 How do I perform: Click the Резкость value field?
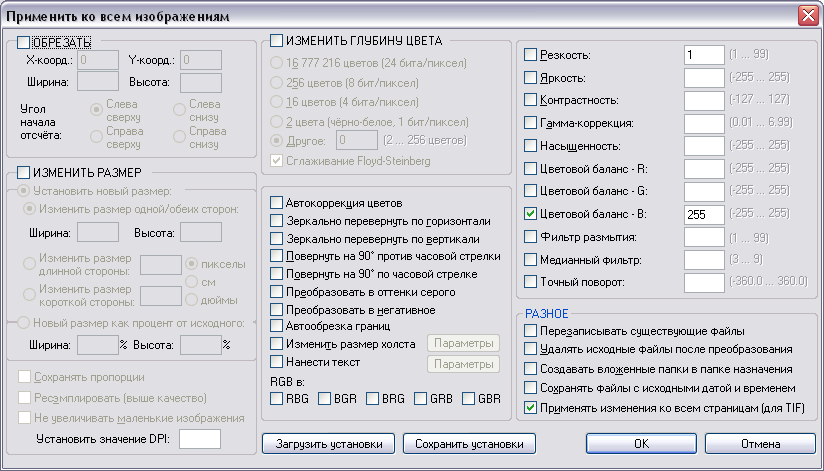(704, 55)
